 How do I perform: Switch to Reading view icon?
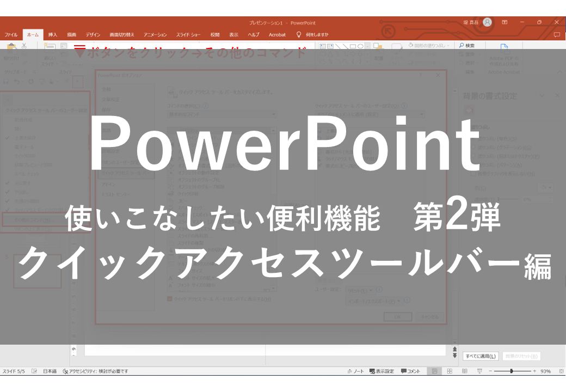point(465,371)
